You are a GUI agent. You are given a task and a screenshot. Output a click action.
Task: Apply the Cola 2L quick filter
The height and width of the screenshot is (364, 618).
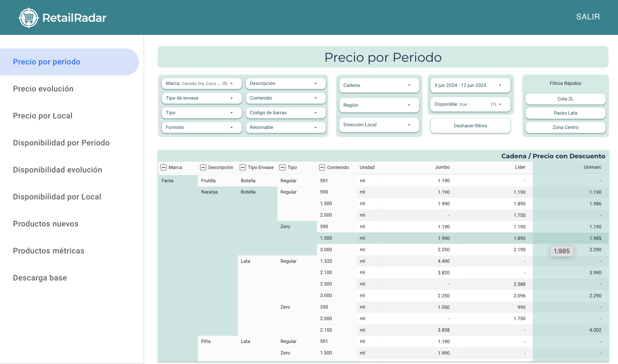pyautogui.click(x=565, y=99)
